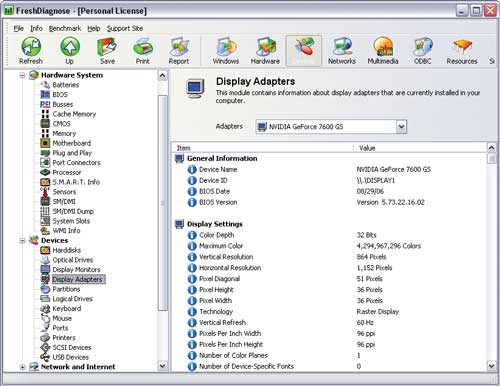Click the Up arrow toolbar icon
Screen dimensions: 500x386
(x=70, y=51)
